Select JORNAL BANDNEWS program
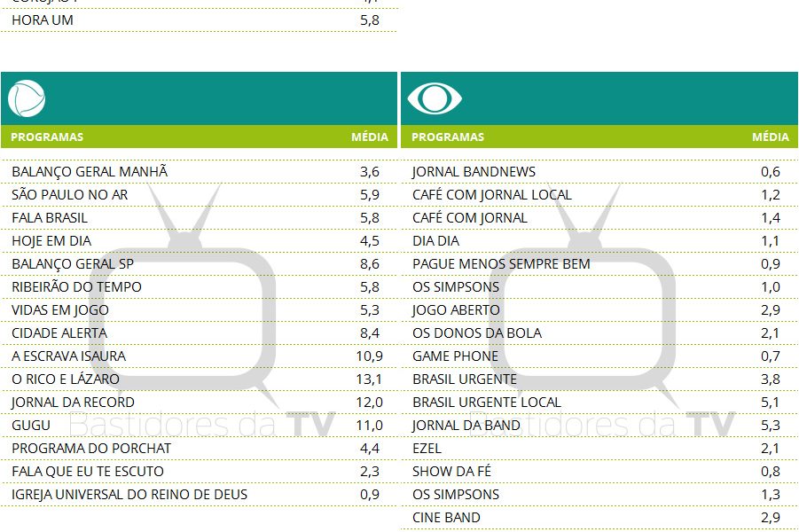This screenshot has width=799, height=532. [x=474, y=172]
